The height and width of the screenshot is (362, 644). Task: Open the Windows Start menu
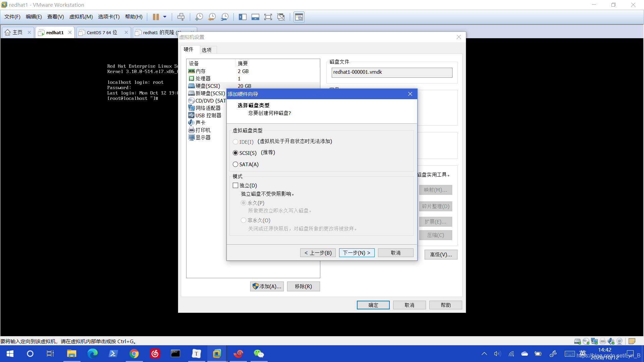pyautogui.click(x=10, y=354)
